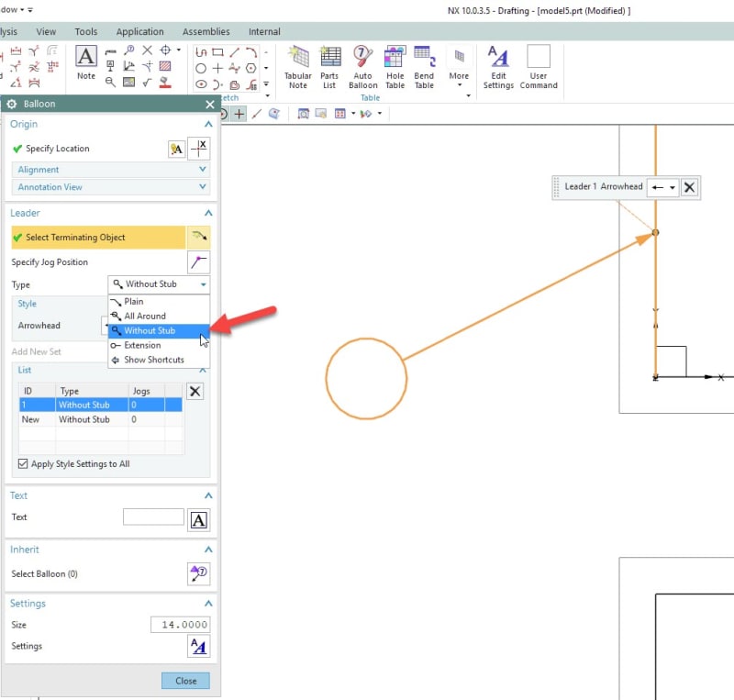Open the Balloon dialog gear options
The height and width of the screenshot is (700, 734).
(x=12, y=104)
